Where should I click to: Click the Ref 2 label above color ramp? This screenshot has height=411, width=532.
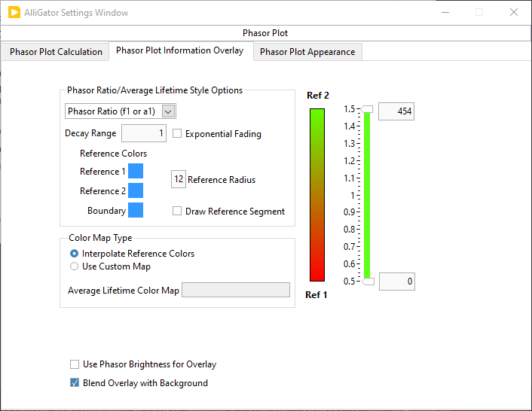tap(318, 96)
